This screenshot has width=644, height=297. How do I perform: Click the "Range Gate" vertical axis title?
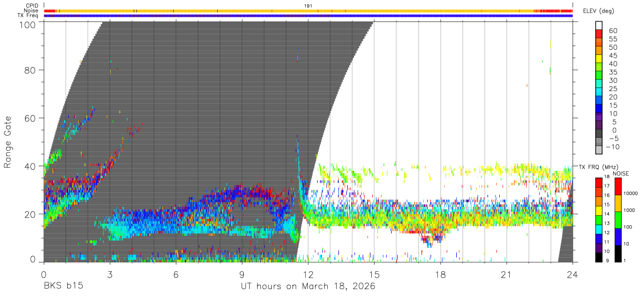(8, 141)
